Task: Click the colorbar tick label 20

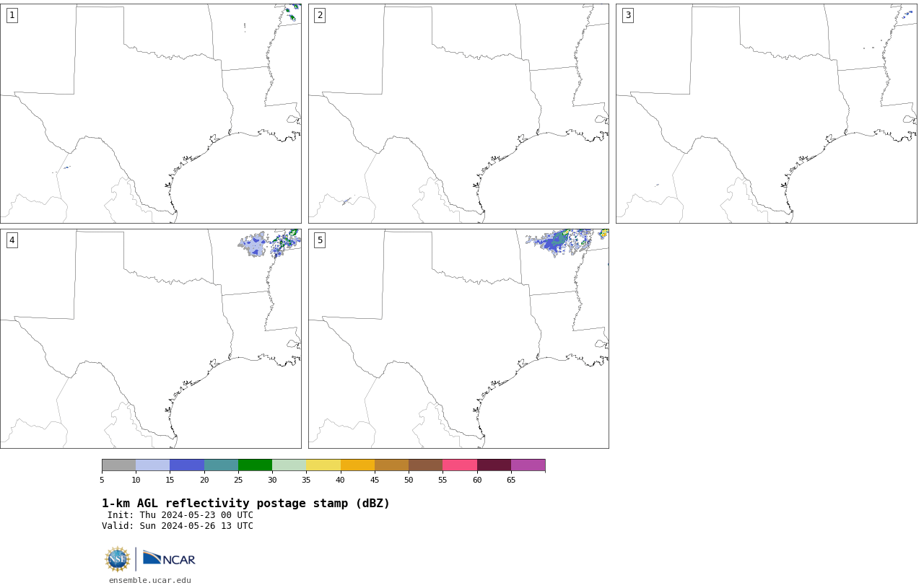Action: coord(204,480)
